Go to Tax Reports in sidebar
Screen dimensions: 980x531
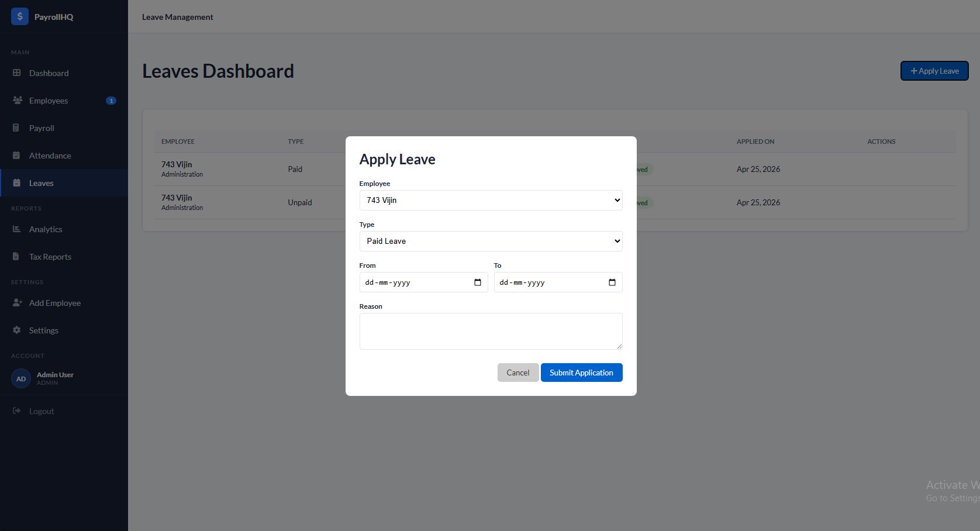(50, 257)
